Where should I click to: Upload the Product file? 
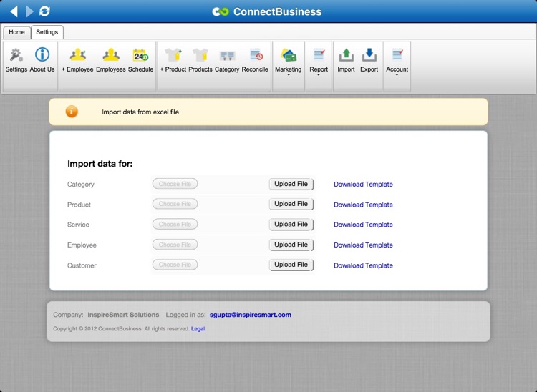coord(291,204)
